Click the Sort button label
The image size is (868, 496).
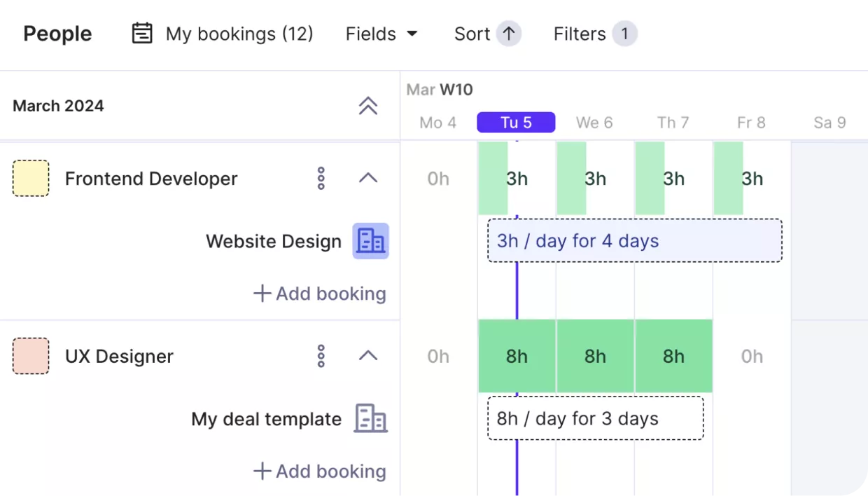(472, 34)
